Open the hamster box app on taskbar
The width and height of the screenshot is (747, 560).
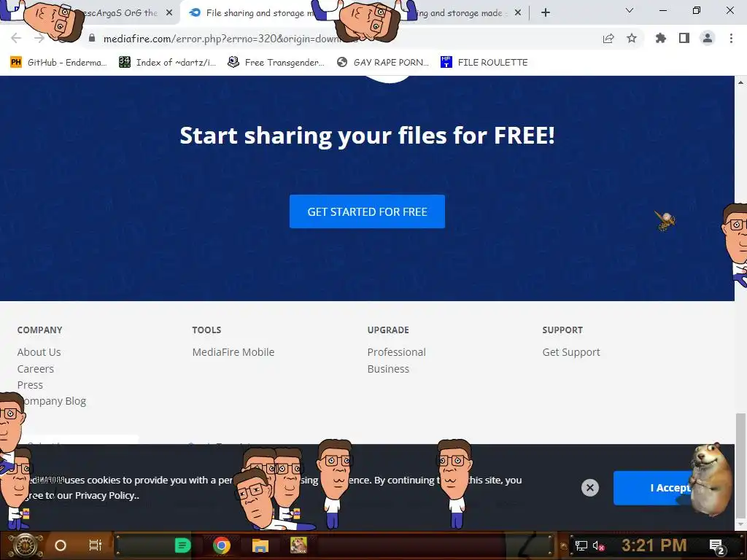pos(298,545)
